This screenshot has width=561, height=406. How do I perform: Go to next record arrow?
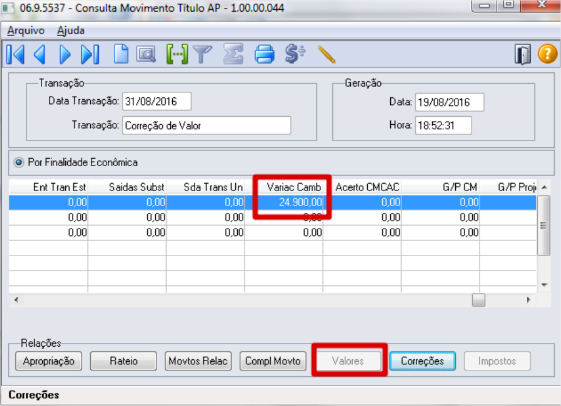[65, 54]
